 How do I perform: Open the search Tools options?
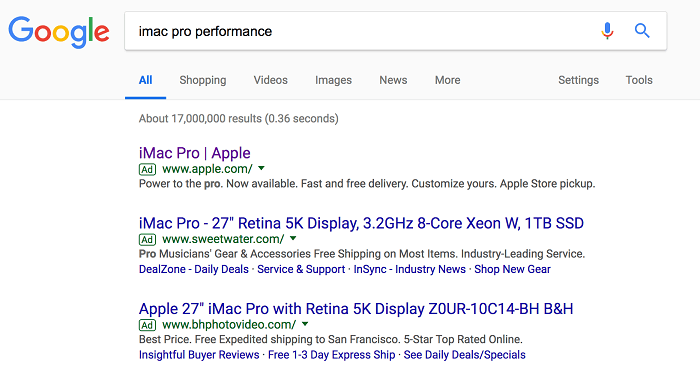(x=639, y=80)
